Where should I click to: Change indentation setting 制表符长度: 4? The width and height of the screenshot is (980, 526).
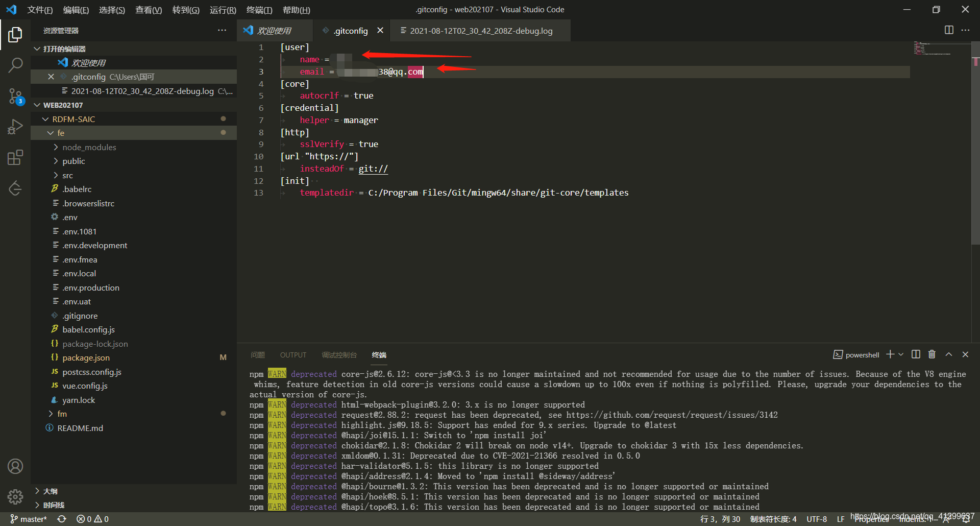pyautogui.click(x=773, y=519)
